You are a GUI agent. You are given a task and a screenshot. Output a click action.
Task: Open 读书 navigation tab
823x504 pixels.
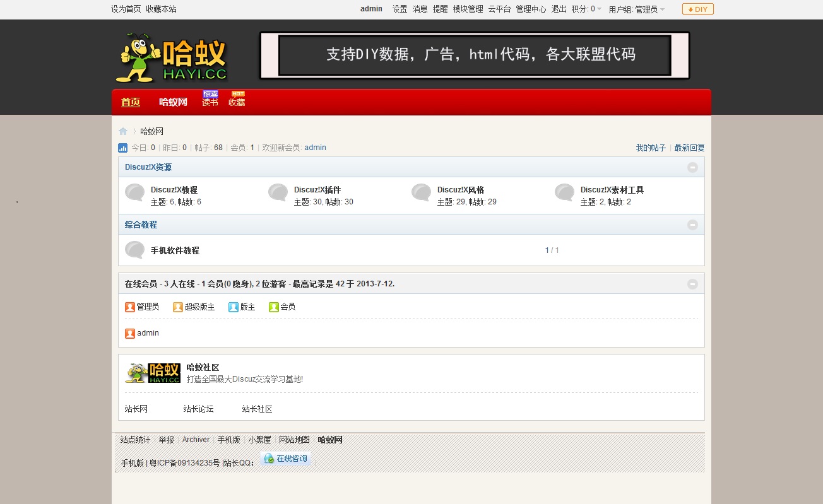point(210,102)
